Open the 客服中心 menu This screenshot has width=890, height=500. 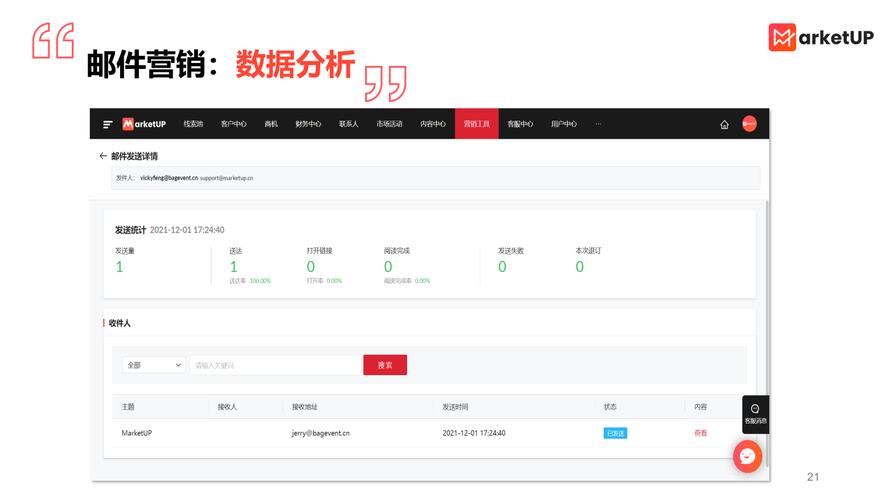(x=520, y=124)
